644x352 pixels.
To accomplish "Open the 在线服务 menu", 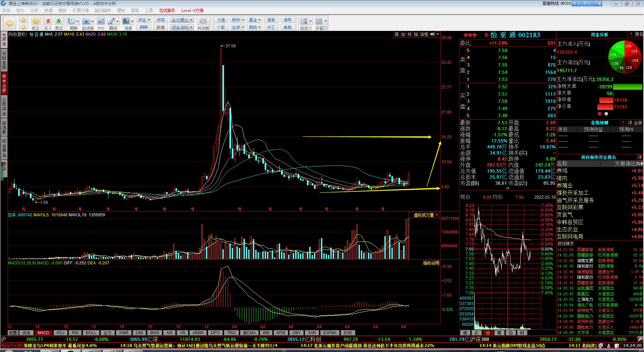I will [167, 10].
